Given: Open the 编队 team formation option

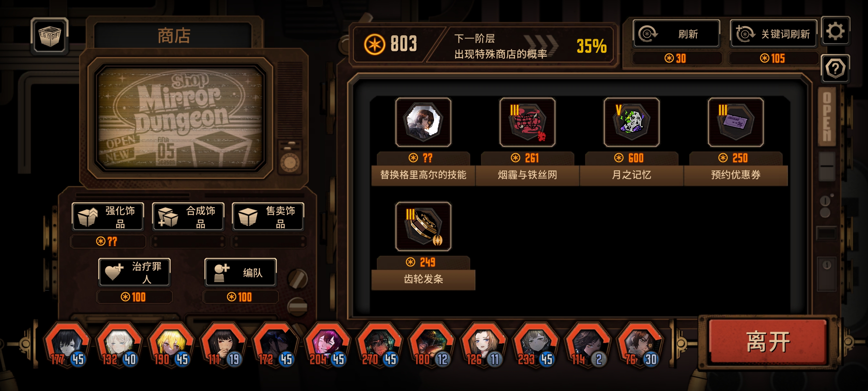Looking at the screenshot, I should tap(241, 272).
